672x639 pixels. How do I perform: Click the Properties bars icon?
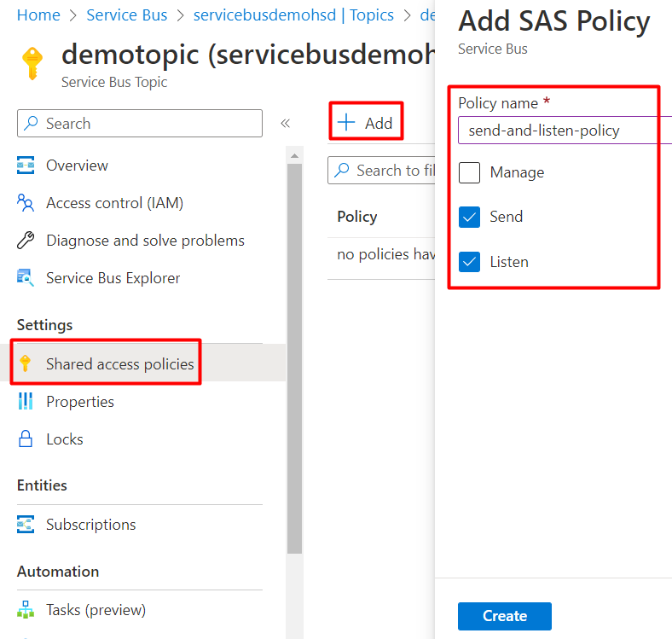tap(26, 402)
